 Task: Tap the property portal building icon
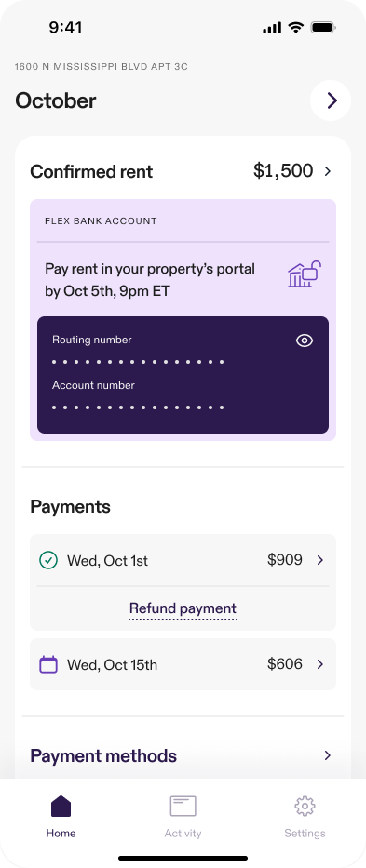pyautogui.click(x=305, y=274)
